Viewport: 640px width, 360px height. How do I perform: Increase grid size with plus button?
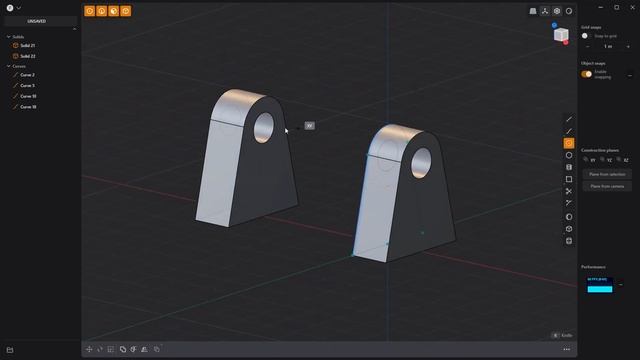pos(628,47)
